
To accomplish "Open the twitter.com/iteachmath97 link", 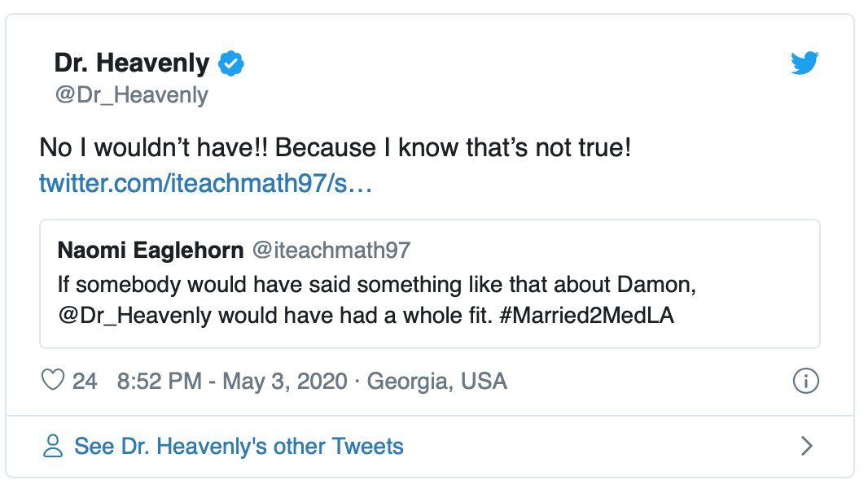I will 205,183.
